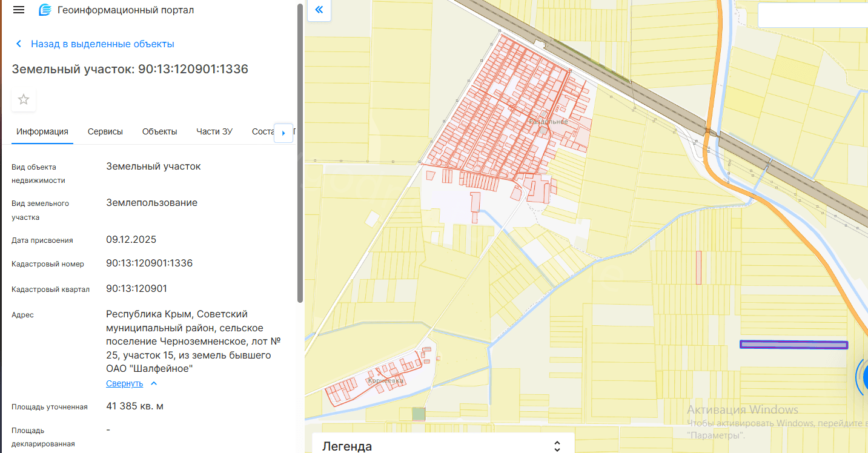
Task: Click the Геоинформационный портал logo icon
Action: click(45, 10)
